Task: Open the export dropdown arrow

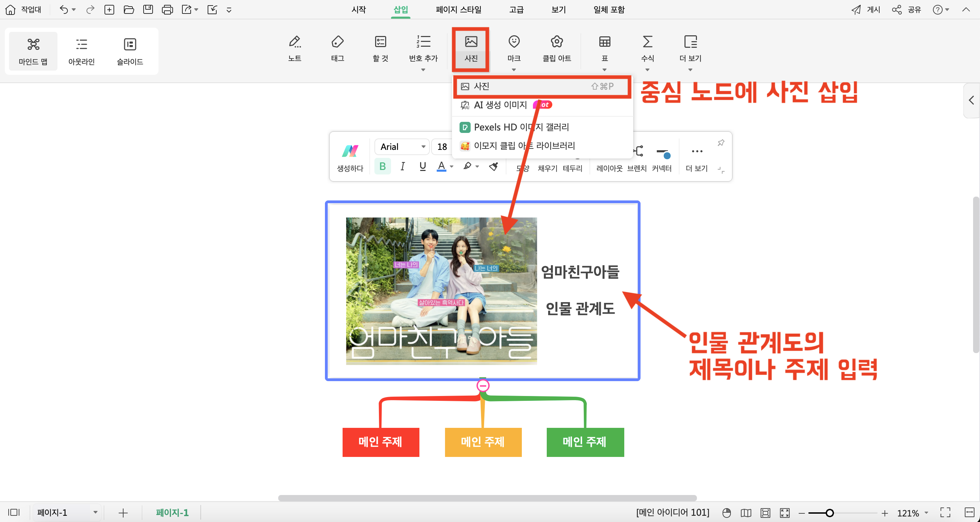Action: tap(196, 10)
